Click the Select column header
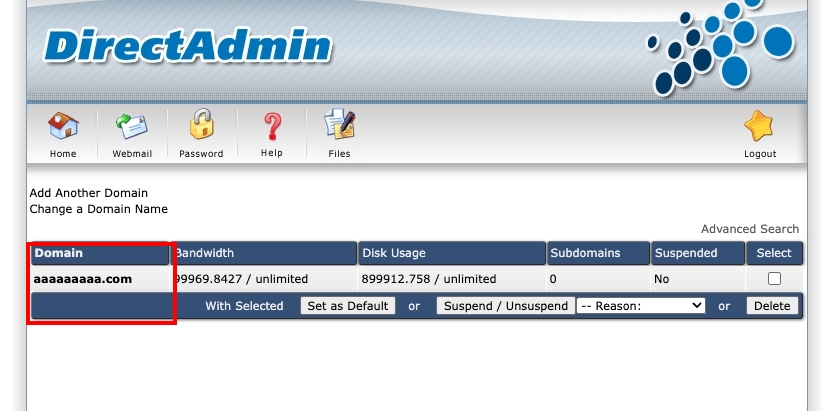This screenshot has width=834, height=411. [774, 253]
